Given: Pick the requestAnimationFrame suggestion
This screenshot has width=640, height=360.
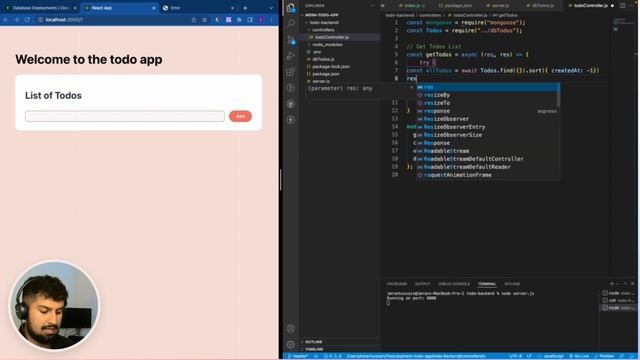Looking at the screenshot, I should pos(487,175).
